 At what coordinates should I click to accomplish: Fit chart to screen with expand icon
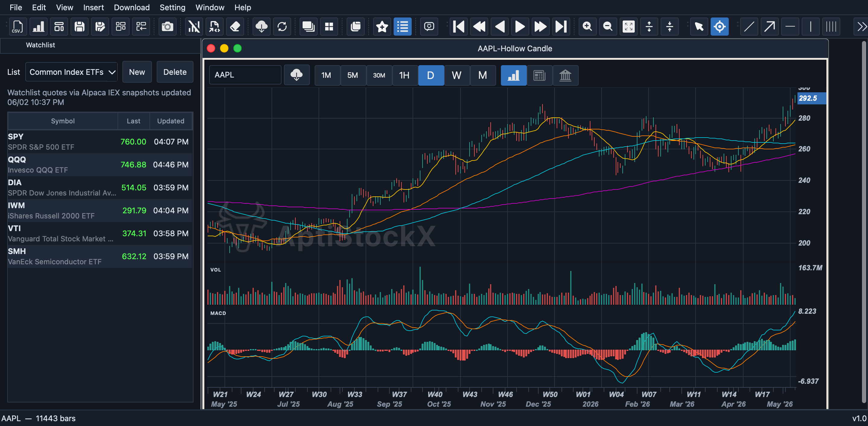point(628,26)
